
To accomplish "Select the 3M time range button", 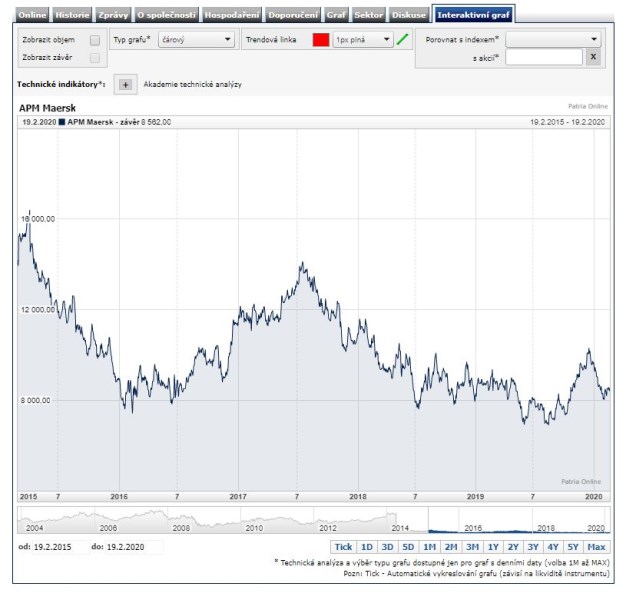I will pyautogui.click(x=471, y=547).
